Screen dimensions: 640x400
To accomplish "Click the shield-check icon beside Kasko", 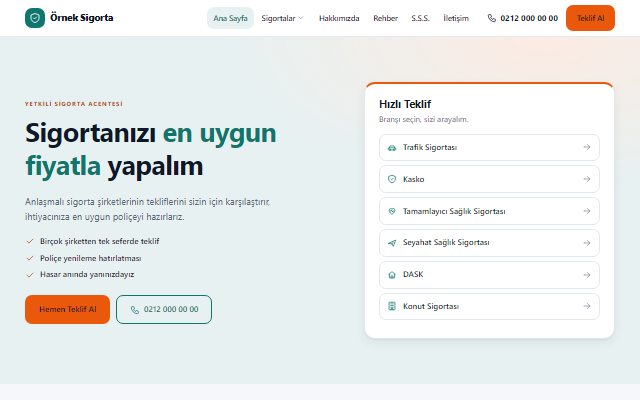I will tap(392, 179).
